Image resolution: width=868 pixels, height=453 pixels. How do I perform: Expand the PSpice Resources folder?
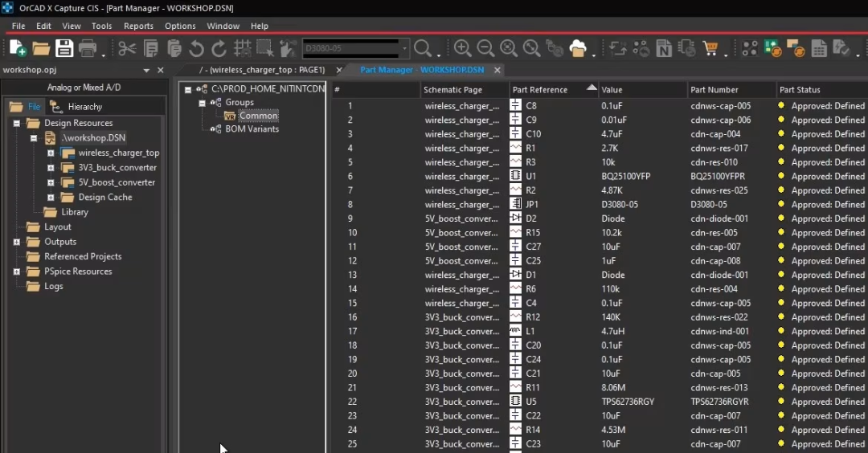click(17, 271)
